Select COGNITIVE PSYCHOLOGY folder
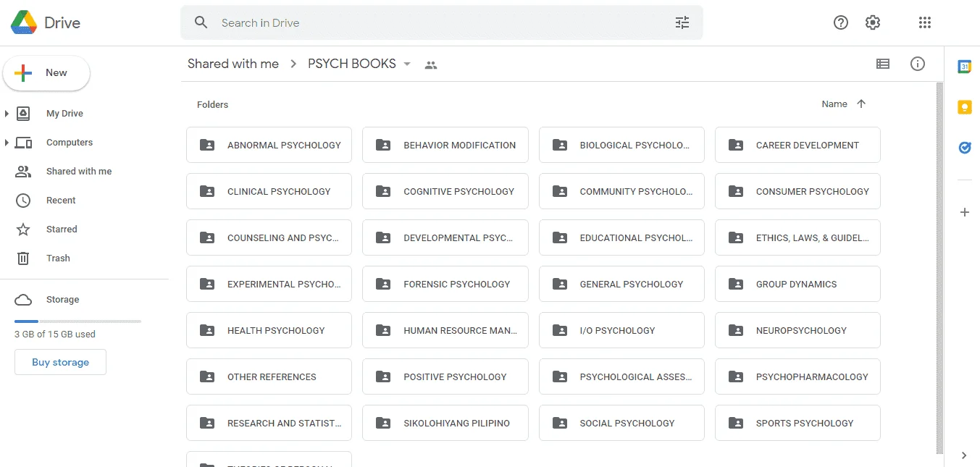 [x=445, y=191]
